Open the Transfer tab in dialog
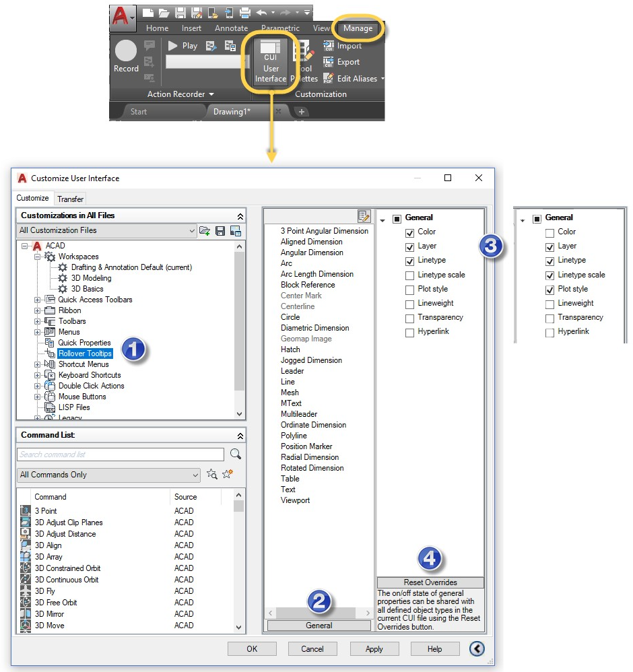 pyautogui.click(x=70, y=199)
